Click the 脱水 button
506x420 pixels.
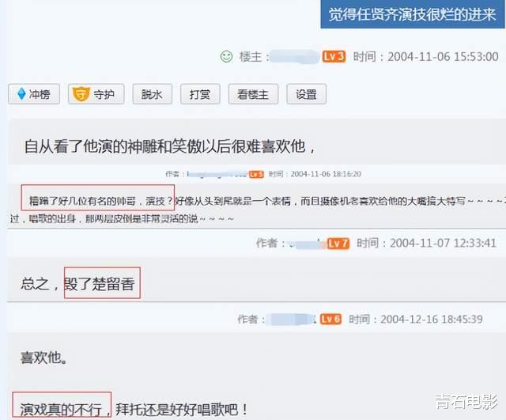152,94
